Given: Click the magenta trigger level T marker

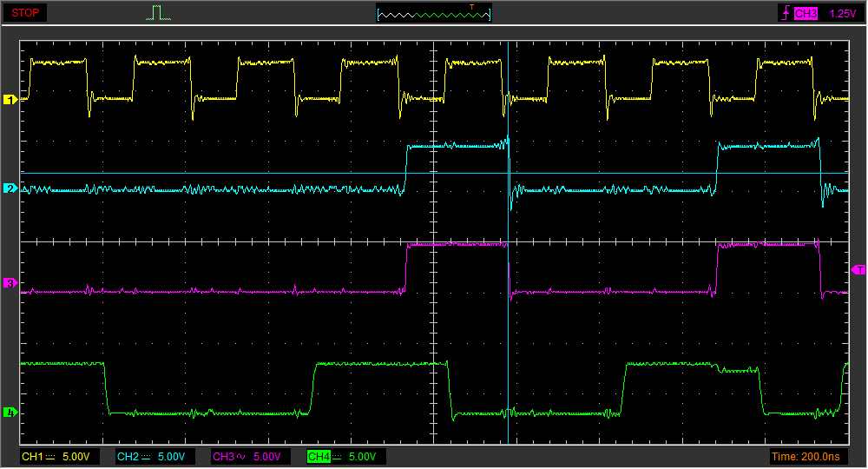Looking at the screenshot, I should pyautogui.click(x=858, y=271).
